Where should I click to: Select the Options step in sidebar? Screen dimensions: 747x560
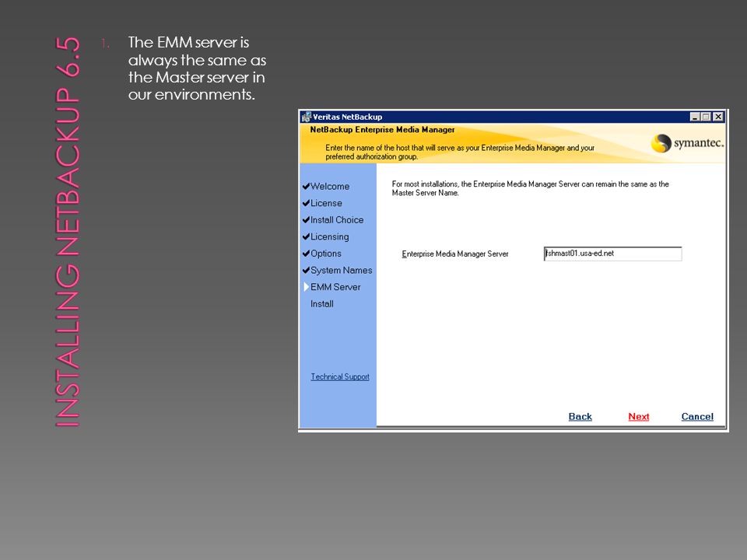(x=326, y=254)
